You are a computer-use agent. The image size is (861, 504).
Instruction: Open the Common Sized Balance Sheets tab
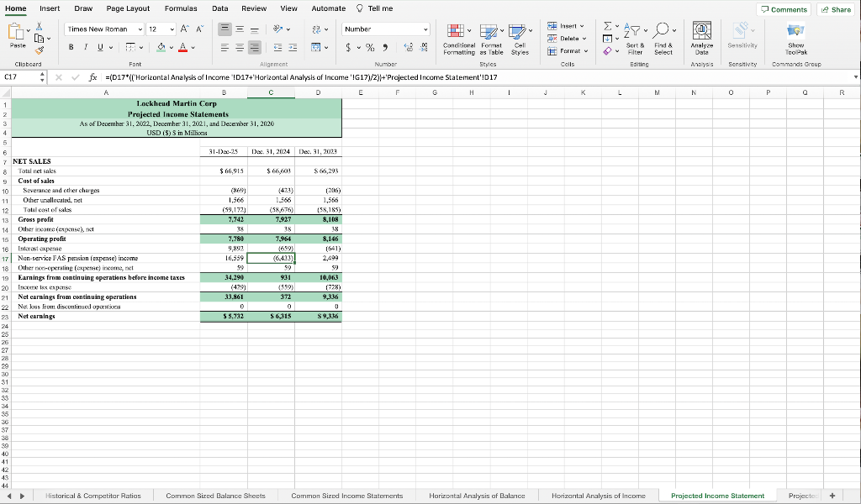pos(215,496)
